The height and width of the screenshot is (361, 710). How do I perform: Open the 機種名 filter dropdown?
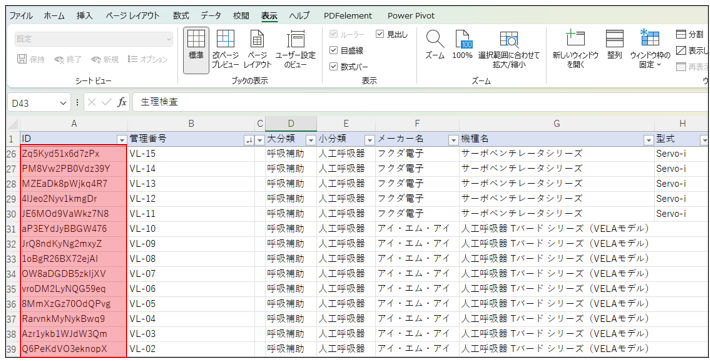[648, 140]
